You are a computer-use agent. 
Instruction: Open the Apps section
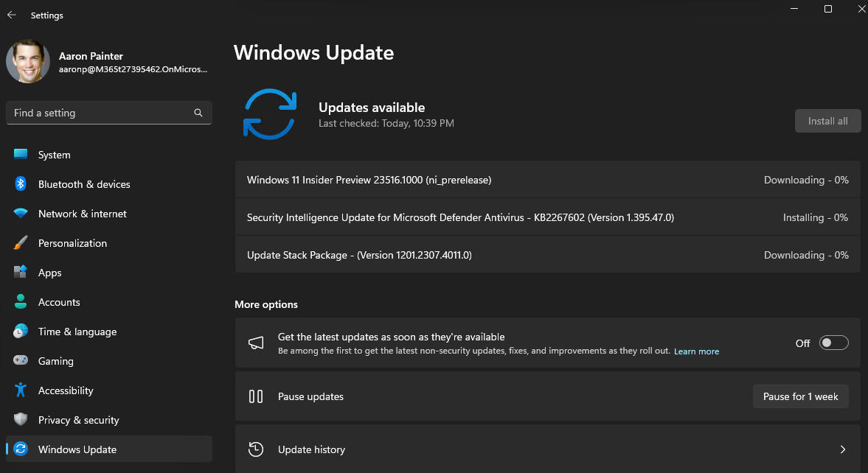pyautogui.click(x=109, y=273)
